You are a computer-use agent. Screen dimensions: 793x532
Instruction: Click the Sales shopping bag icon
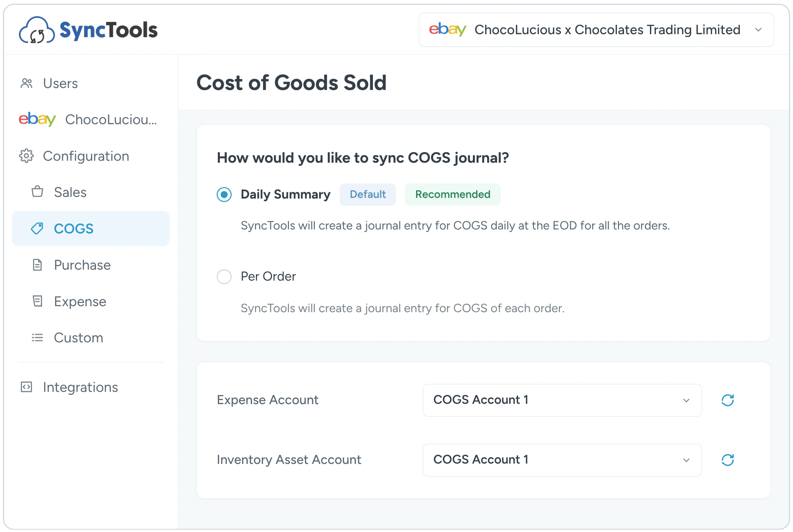point(37,192)
